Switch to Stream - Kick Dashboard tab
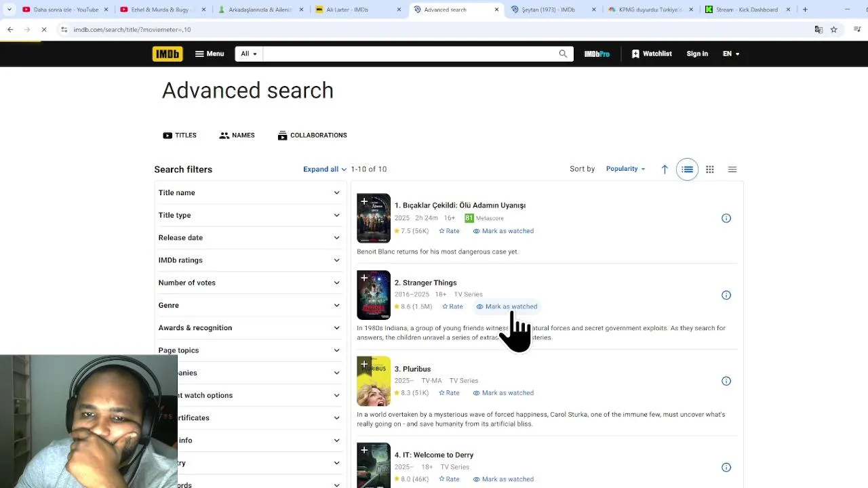 pyautogui.click(x=748, y=9)
